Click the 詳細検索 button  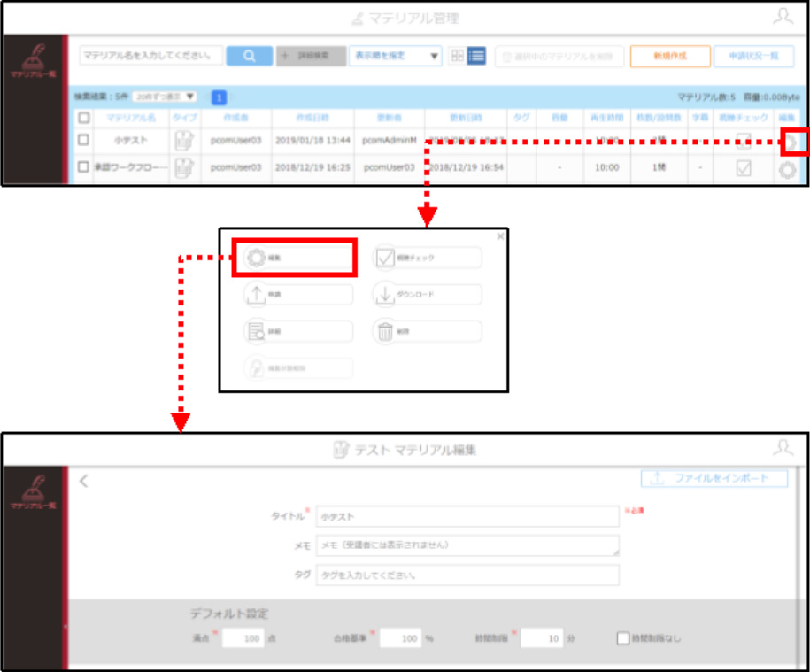click(311, 56)
